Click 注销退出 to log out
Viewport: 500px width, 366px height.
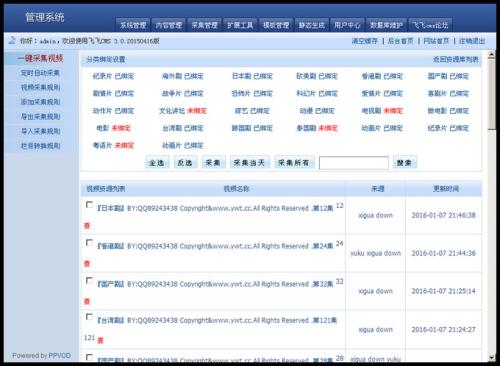[x=472, y=41]
